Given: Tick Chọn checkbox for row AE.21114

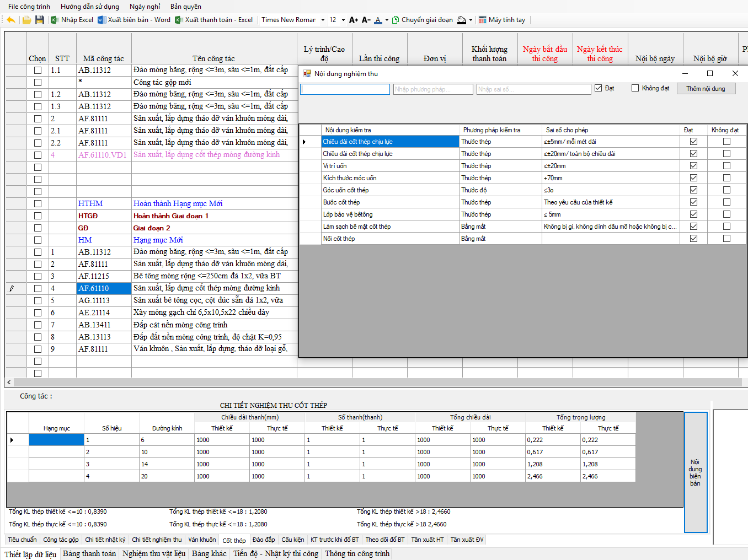Looking at the screenshot, I should 38,313.
